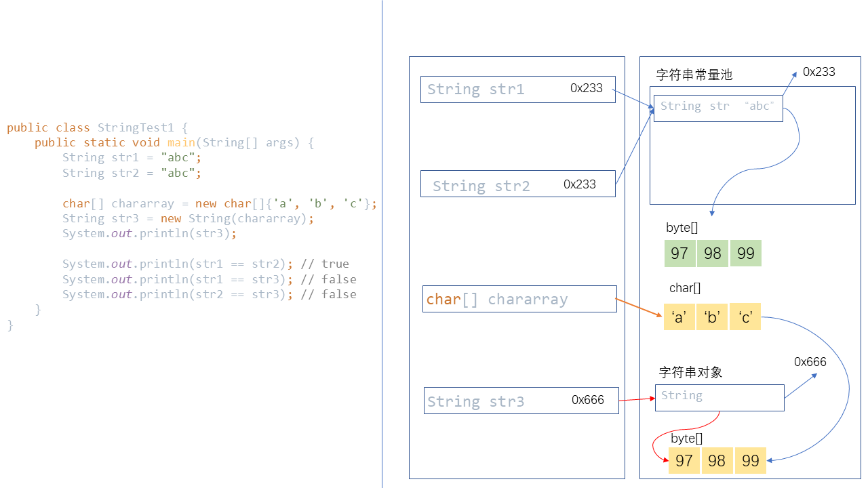Image resolution: width=868 pixels, height=488 pixels.
Task: Click the 0x233 address inside the str1 box
Action: pos(587,88)
